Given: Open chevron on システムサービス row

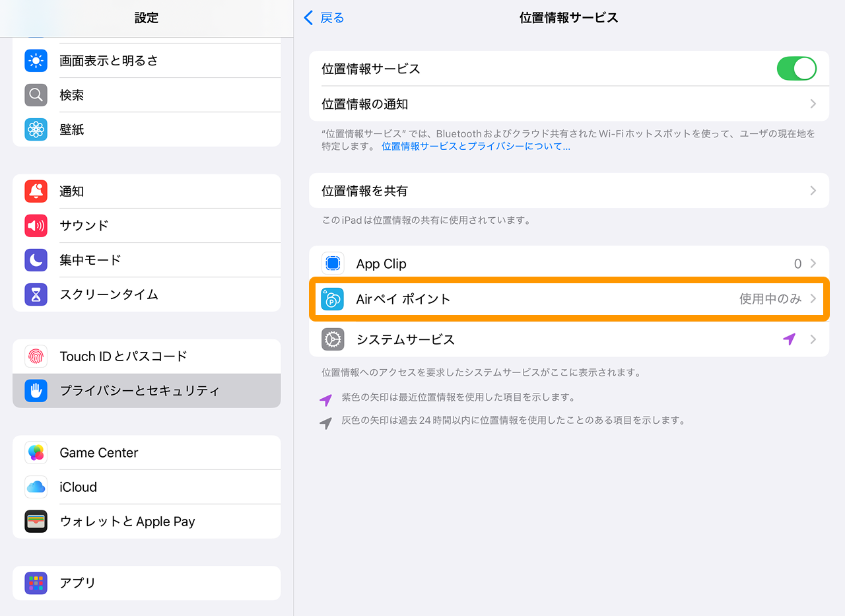Looking at the screenshot, I should (813, 339).
